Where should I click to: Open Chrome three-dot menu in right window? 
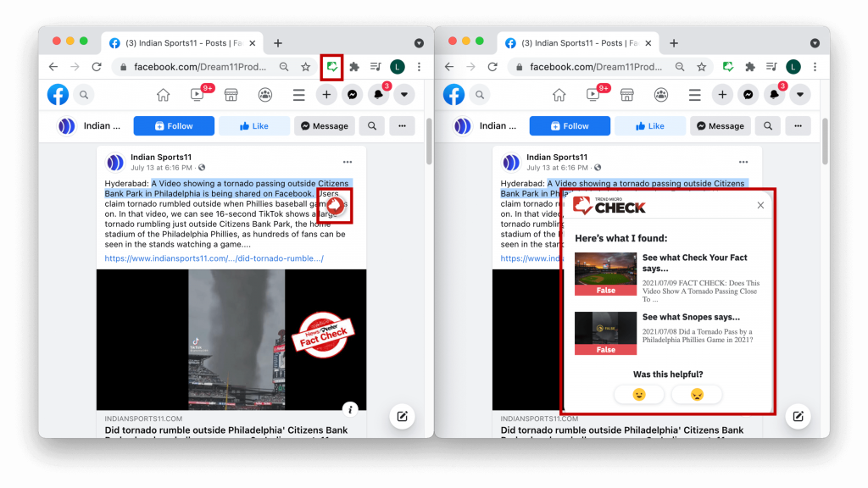[x=814, y=67]
